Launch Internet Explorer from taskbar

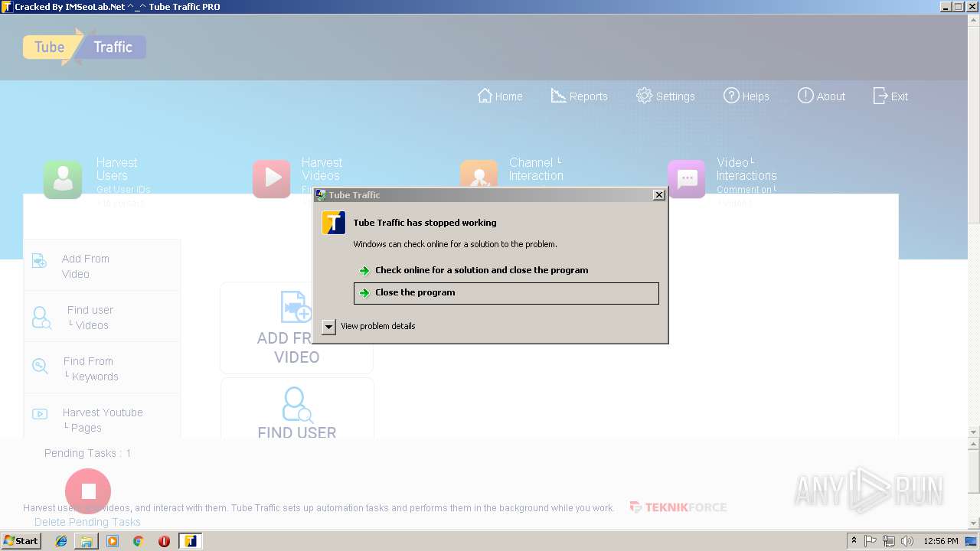[61, 541]
